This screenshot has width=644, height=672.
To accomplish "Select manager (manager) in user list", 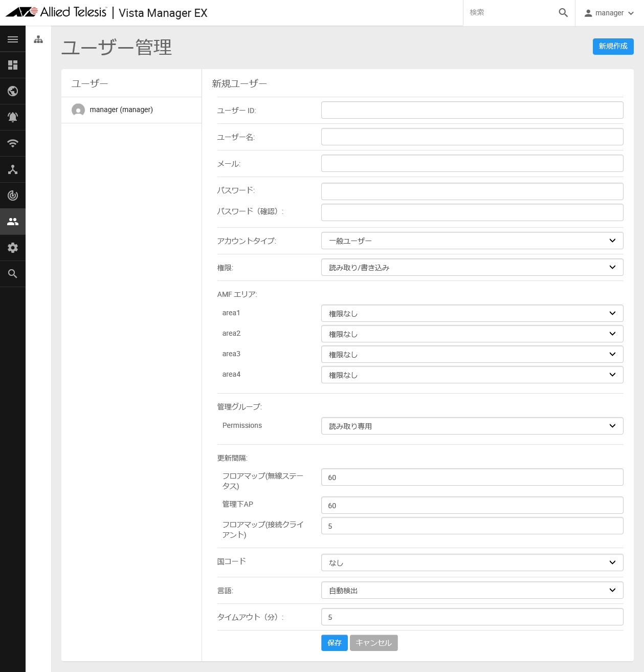I will point(131,110).
